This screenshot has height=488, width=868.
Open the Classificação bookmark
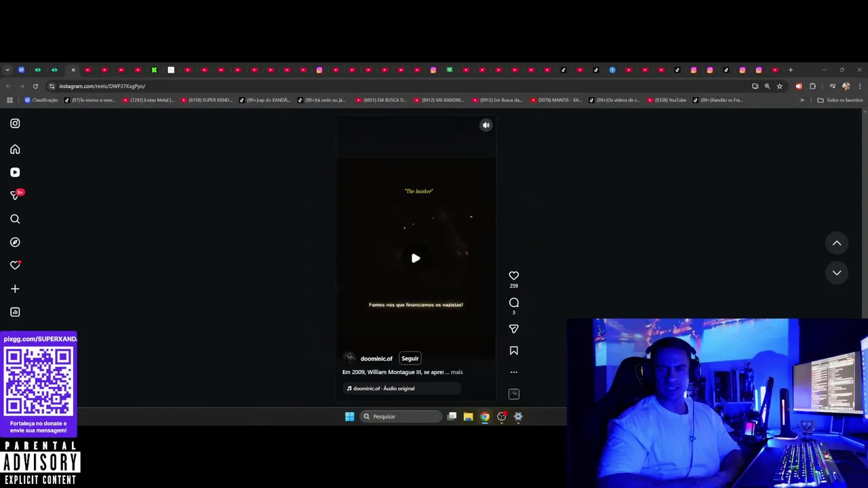tap(41, 100)
